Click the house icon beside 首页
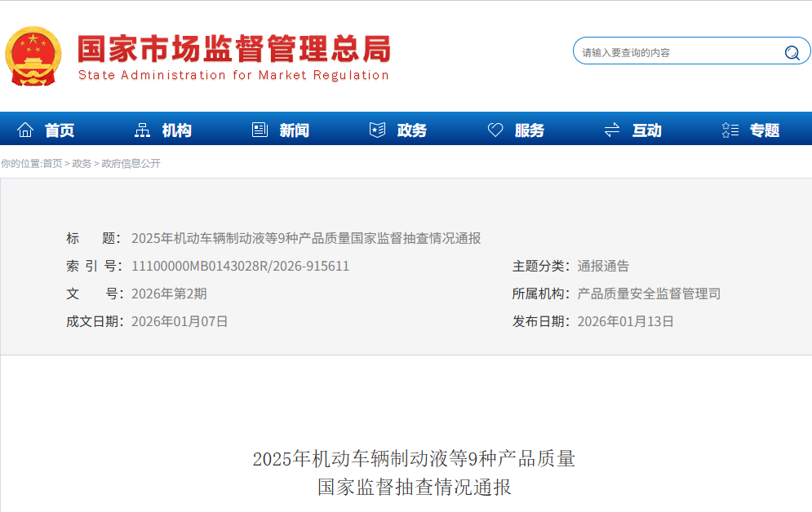The image size is (812, 512). [x=25, y=130]
